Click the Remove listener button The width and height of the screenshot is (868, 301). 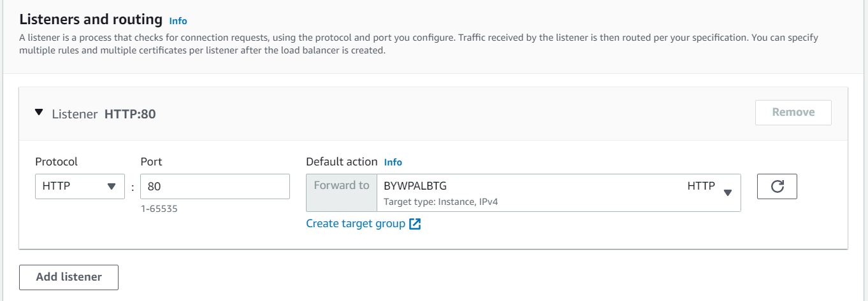[x=793, y=112]
